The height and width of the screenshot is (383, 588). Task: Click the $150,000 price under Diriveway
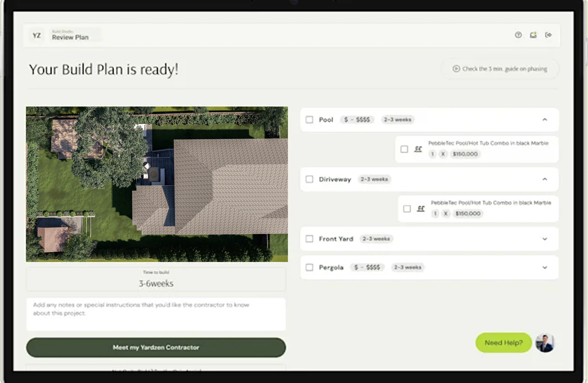(468, 214)
